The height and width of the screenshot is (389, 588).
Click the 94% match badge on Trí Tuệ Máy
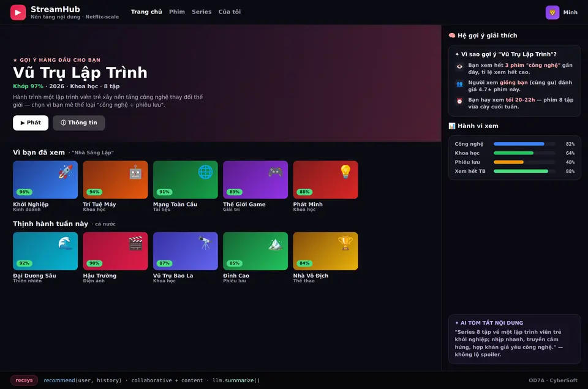pos(94,192)
